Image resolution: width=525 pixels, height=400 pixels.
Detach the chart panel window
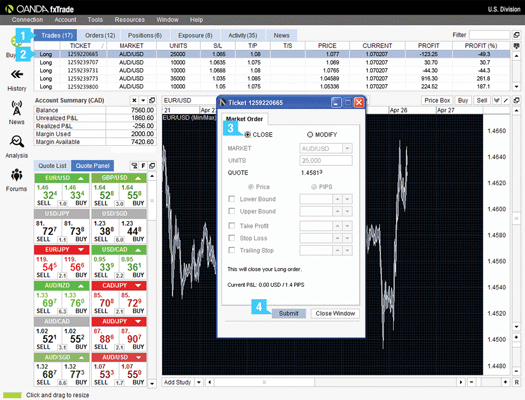tap(516, 100)
